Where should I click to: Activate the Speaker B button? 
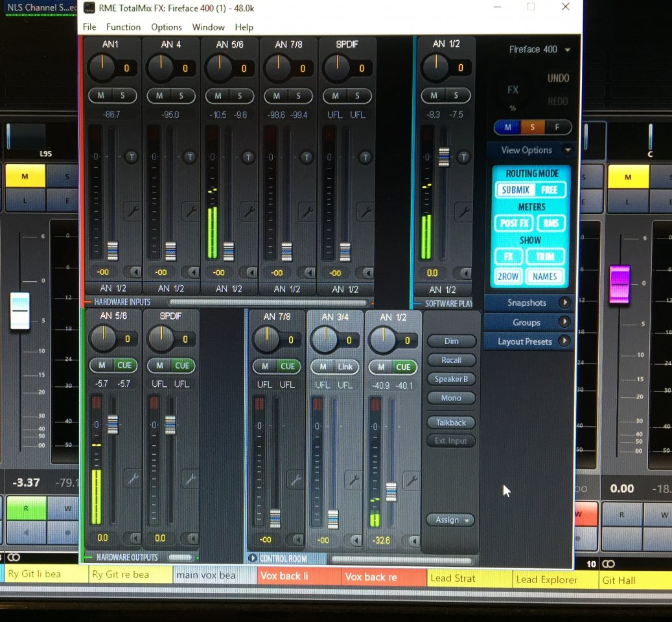coord(451,378)
